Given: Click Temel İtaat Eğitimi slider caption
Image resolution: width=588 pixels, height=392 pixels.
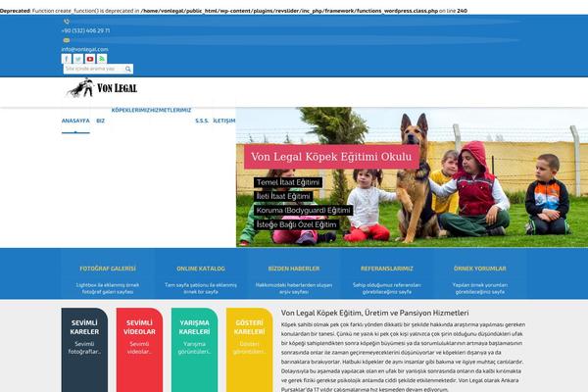Looking at the screenshot, I should tap(288, 182).
